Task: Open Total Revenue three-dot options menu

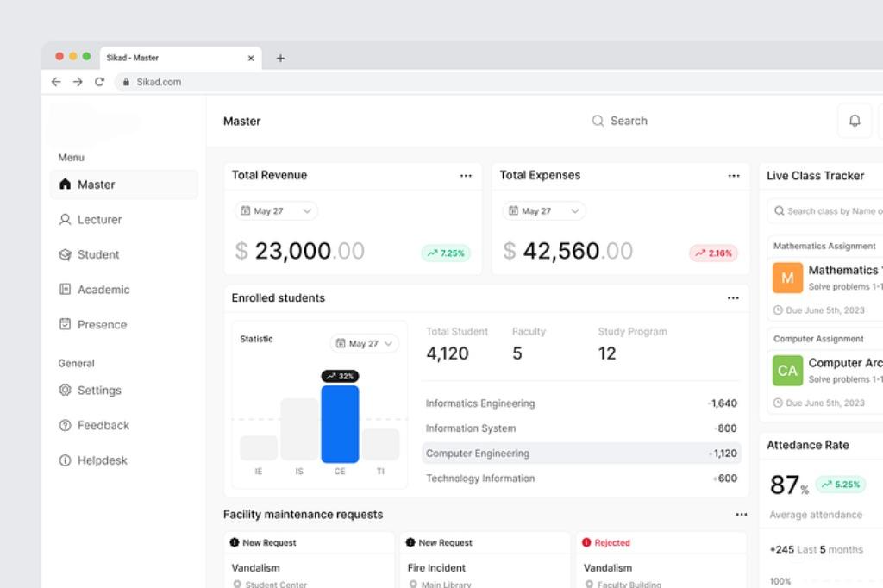Action: pyautogui.click(x=466, y=176)
